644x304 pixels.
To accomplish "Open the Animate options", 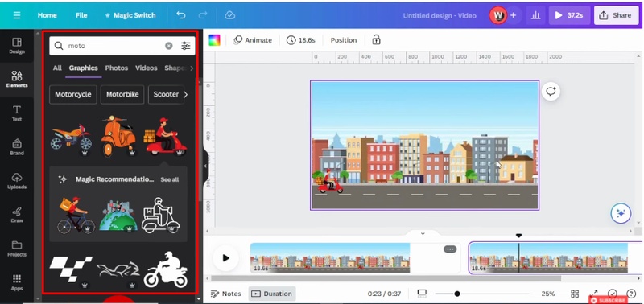I will pos(253,40).
